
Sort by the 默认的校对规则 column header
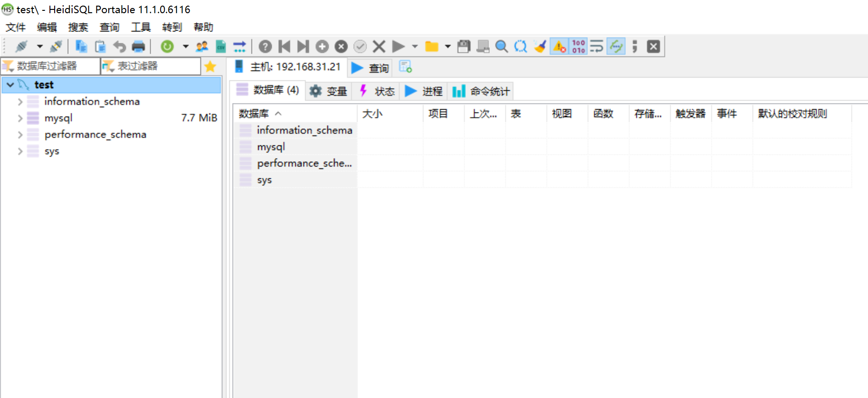tap(802, 113)
